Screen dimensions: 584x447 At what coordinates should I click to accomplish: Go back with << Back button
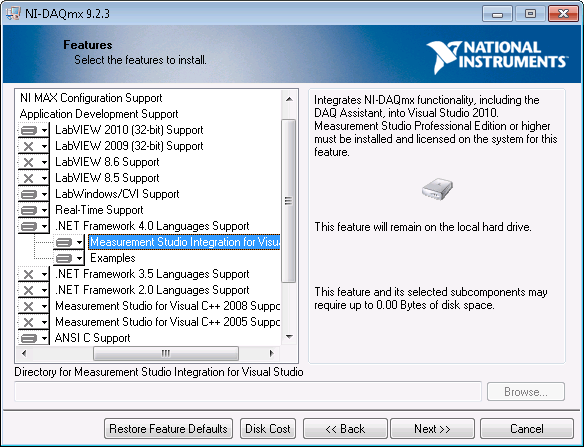[345, 429]
